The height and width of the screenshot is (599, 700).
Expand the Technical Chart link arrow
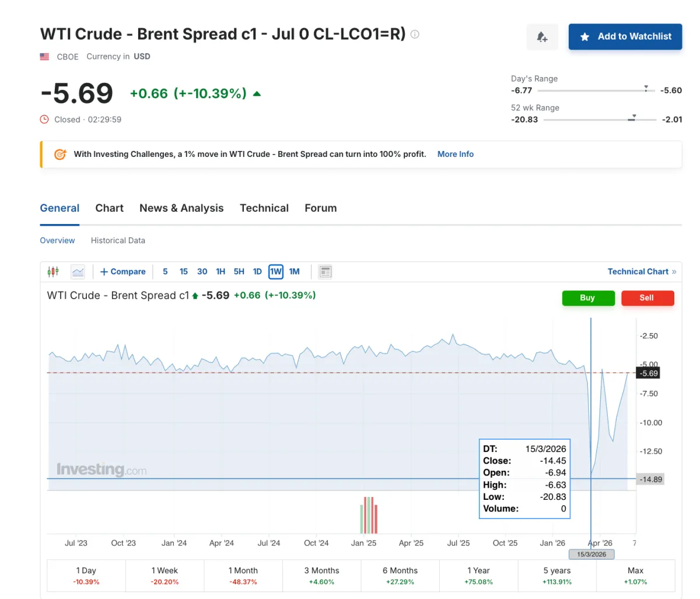tap(674, 271)
